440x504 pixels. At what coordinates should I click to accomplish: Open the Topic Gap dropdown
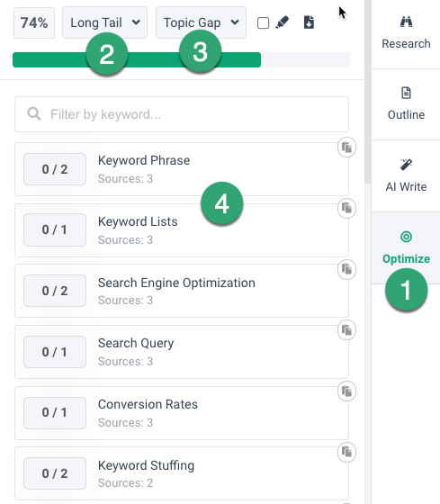201,22
